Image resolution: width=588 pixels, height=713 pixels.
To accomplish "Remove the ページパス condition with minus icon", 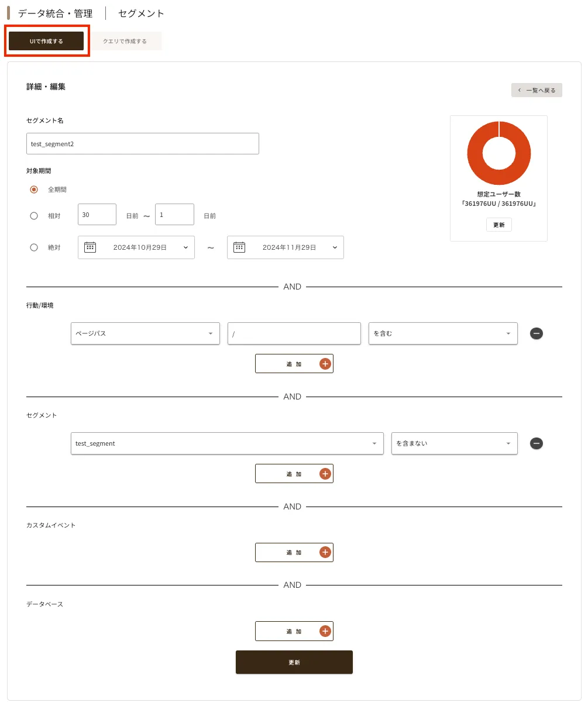I will [536, 333].
